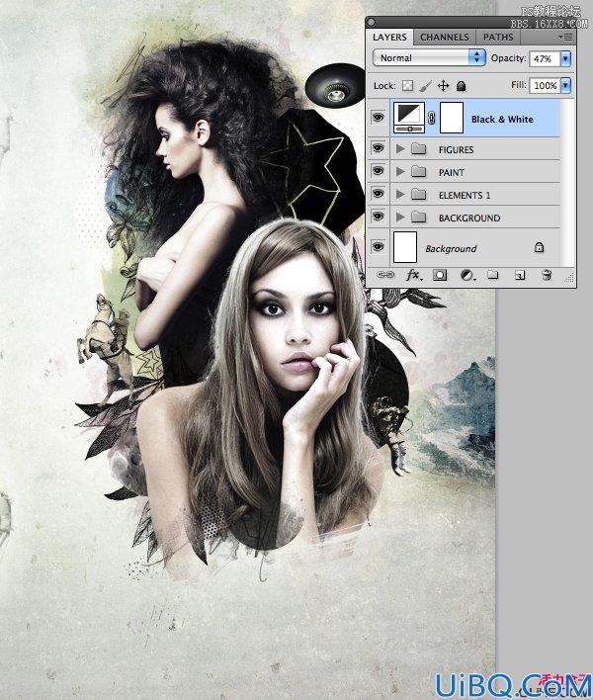Hide the BACKGROUND group
Viewport: 593px width, 700px height.
coord(378,217)
